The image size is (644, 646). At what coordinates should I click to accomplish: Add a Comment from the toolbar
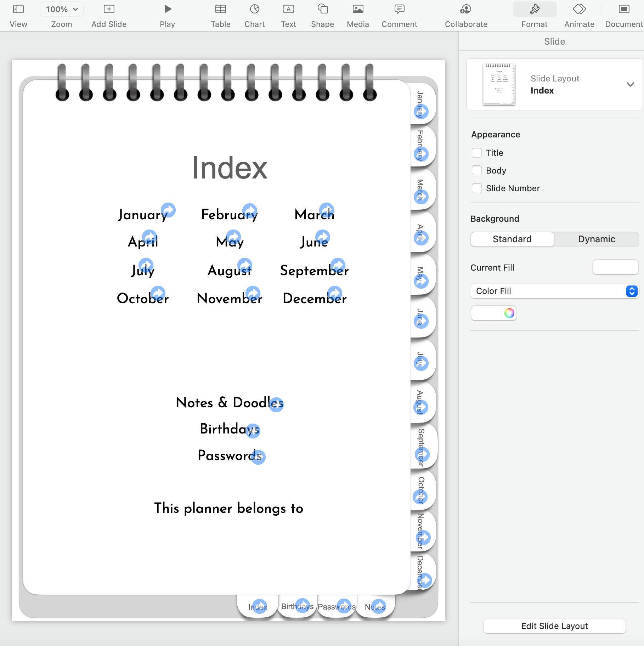399,9
